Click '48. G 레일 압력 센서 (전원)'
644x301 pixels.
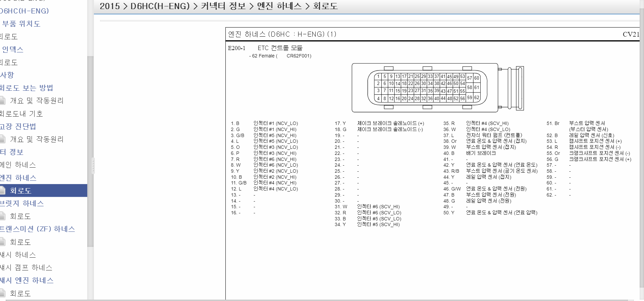(x=477, y=201)
